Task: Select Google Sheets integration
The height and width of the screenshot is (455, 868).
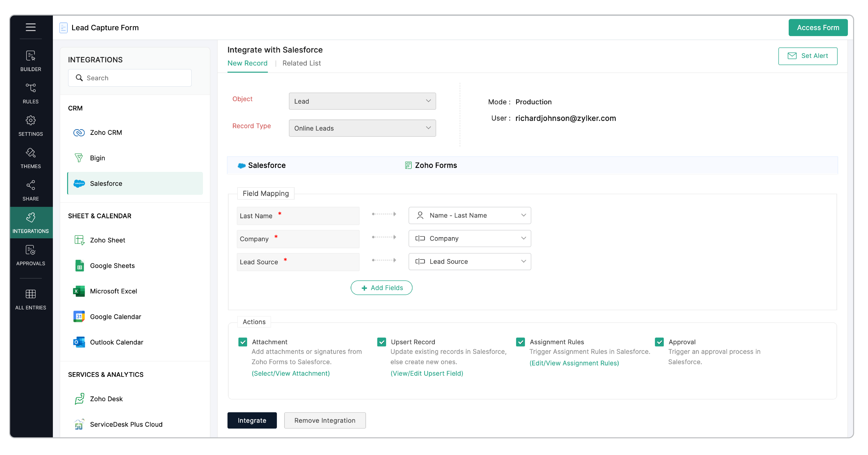Action: pyautogui.click(x=112, y=265)
